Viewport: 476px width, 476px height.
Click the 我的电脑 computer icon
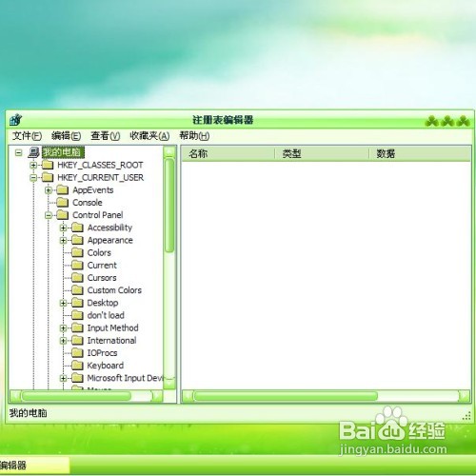tap(33, 152)
